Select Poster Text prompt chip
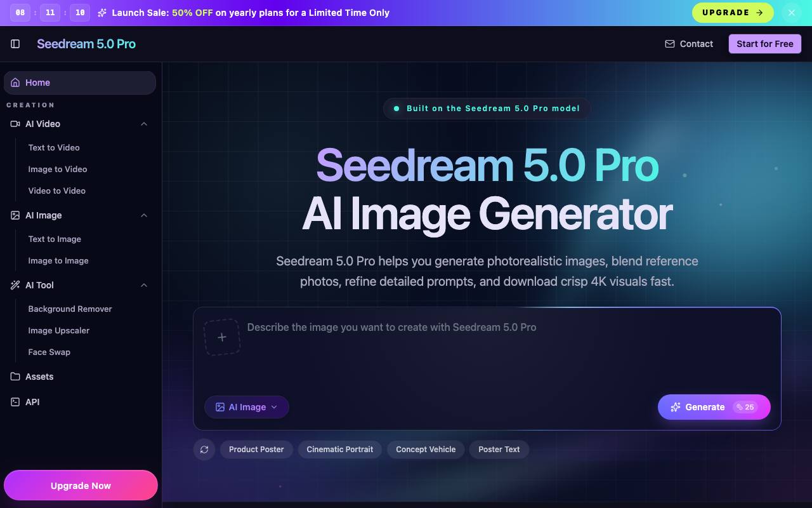 [499, 450]
